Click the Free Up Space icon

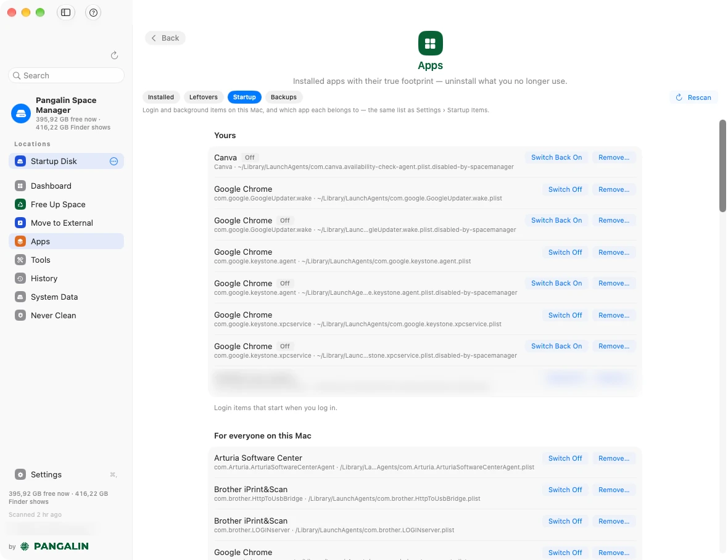20,204
